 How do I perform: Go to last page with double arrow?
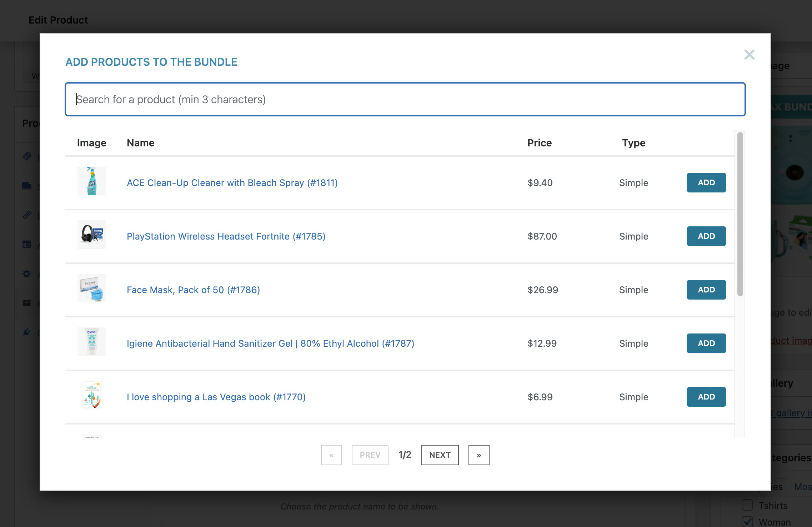tap(478, 455)
